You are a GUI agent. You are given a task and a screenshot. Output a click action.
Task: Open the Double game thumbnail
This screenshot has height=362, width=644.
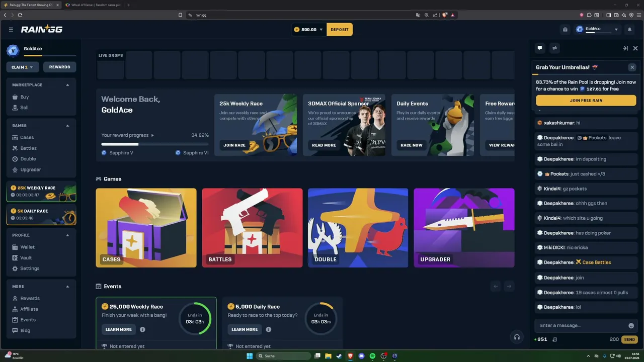click(x=358, y=228)
